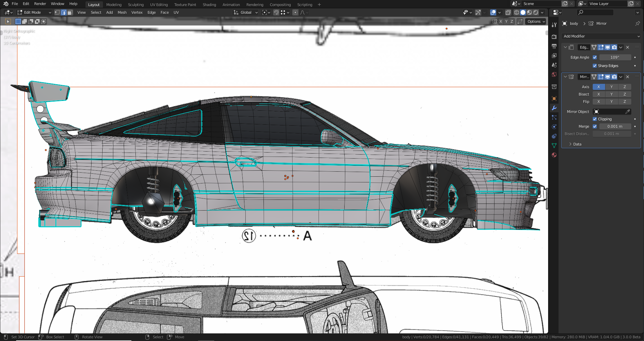The image size is (644, 341).
Task: Toggle the Edge Angle checkbox
Action: (595, 57)
